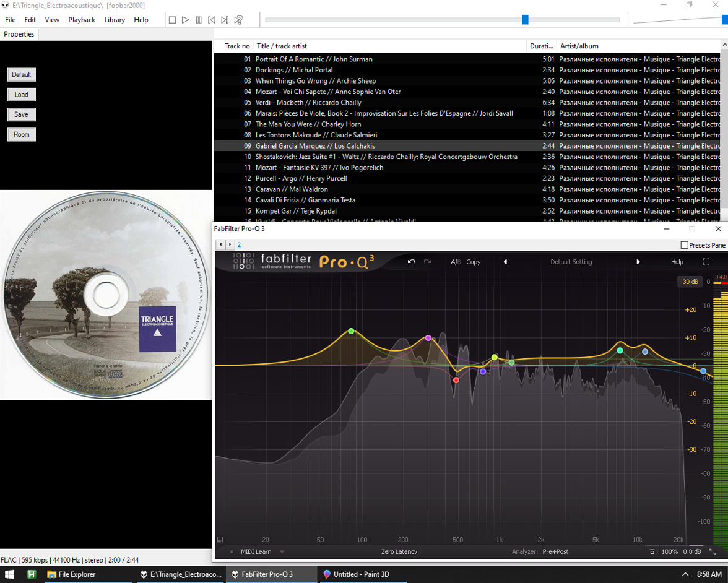Image resolution: width=728 pixels, height=583 pixels.
Task: Select the steel blue band near 10k
Action: click(x=645, y=352)
